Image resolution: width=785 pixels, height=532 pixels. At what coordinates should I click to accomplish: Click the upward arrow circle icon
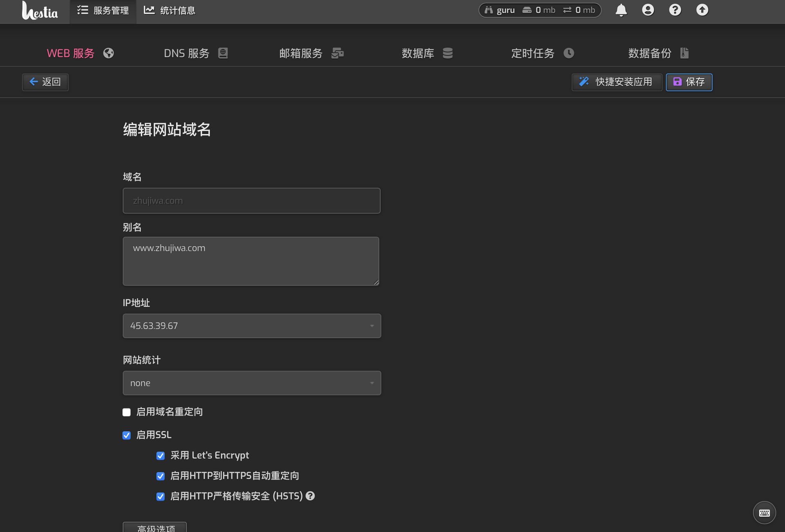(x=702, y=10)
